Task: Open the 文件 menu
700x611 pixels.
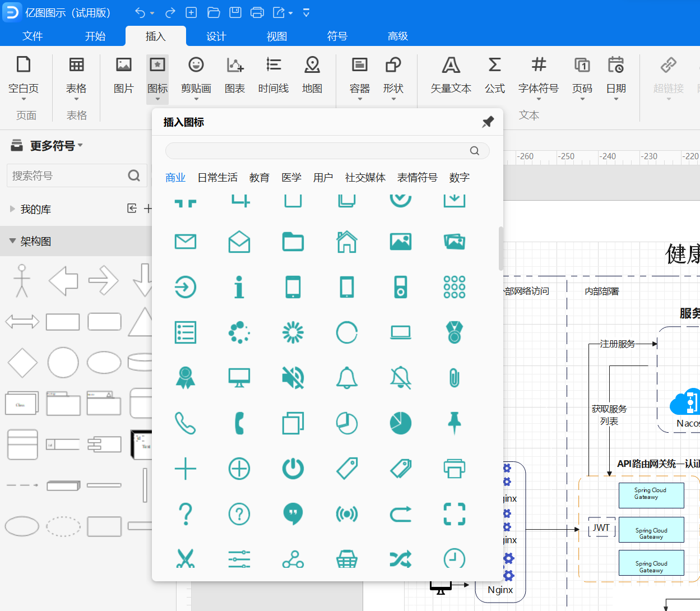Action: click(x=33, y=36)
